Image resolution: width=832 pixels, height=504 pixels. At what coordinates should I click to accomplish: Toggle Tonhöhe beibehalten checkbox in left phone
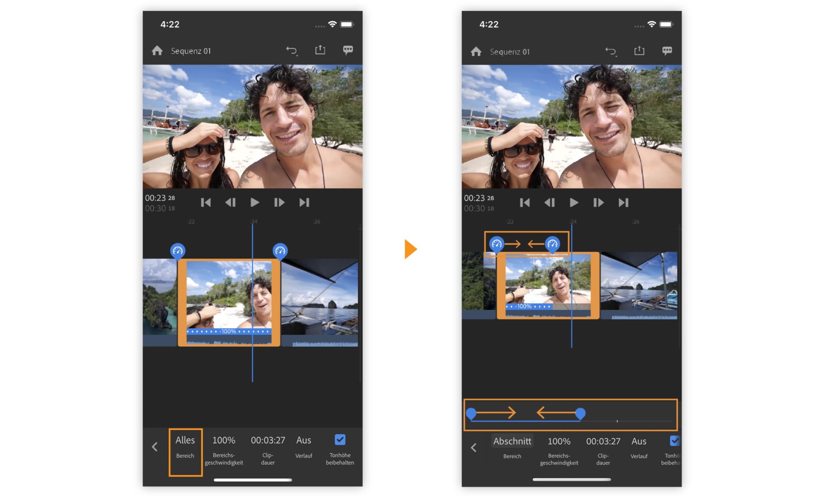pos(340,440)
